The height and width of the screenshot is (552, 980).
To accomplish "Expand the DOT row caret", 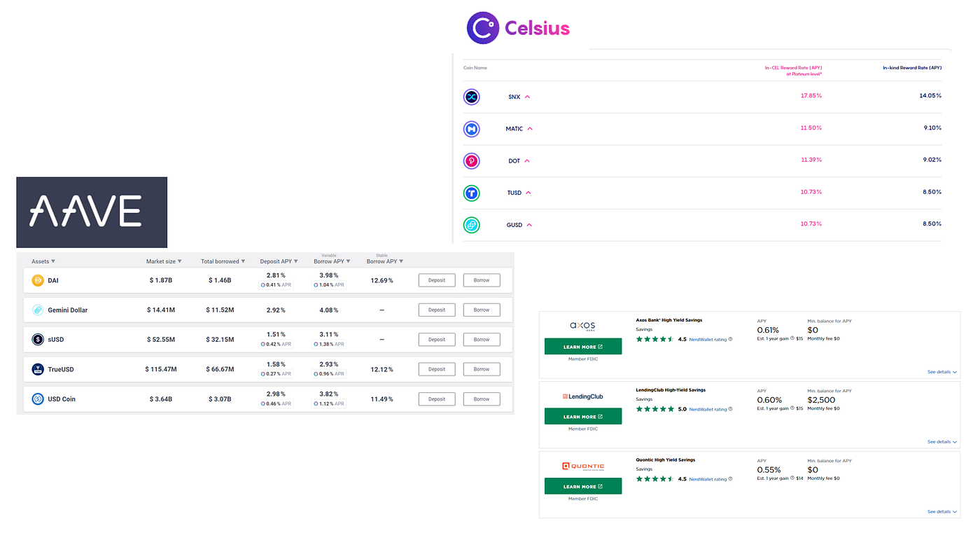I will pyautogui.click(x=527, y=161).
